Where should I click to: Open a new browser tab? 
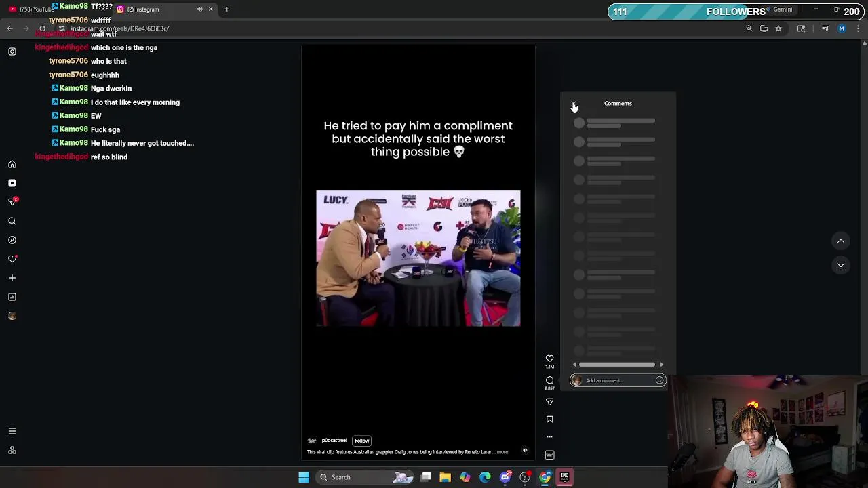tap(226, 9)
